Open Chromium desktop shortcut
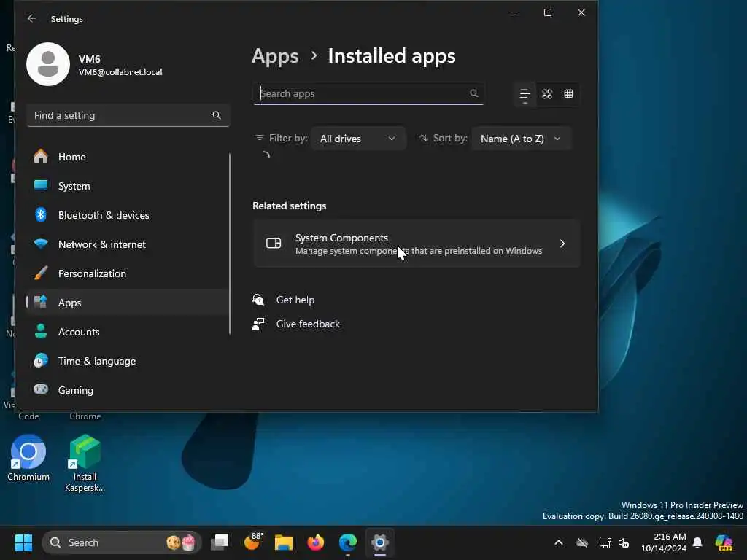Image resolution: width=747 pixels, height=560 pixels. [28, 458]
